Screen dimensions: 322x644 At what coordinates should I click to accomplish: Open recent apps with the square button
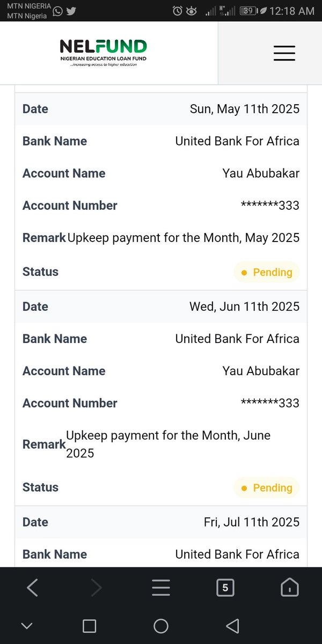point(90,626)
